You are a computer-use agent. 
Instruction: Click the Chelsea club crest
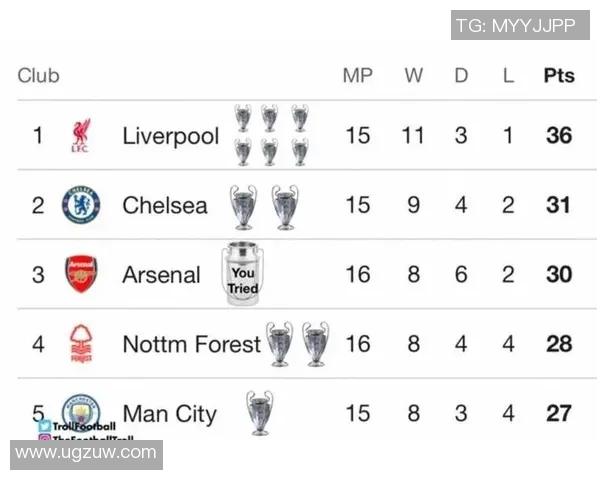[81, 205]
